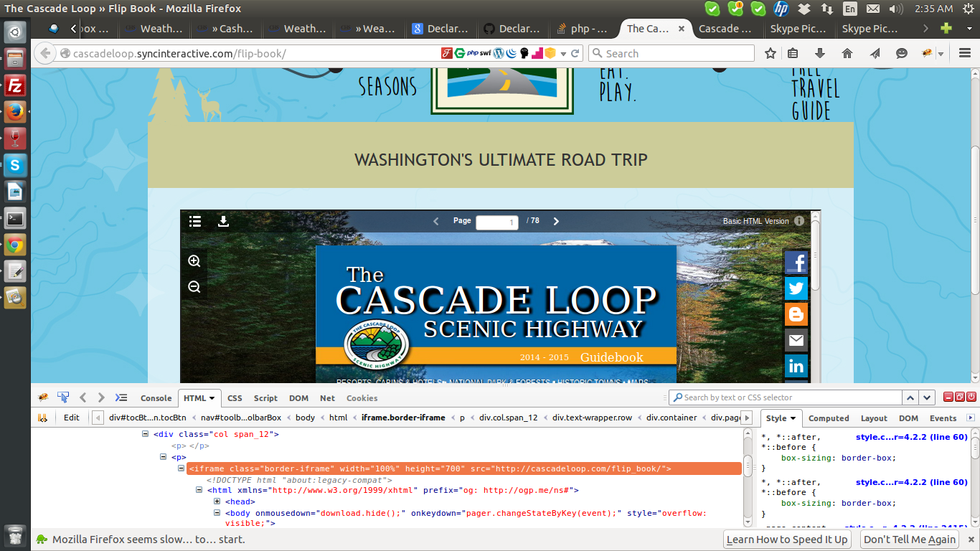Image resolution: width=980 pixels, height=551 pixels.
Task: Activate the Firebug inspect element tool
Action: pos(62,397)
